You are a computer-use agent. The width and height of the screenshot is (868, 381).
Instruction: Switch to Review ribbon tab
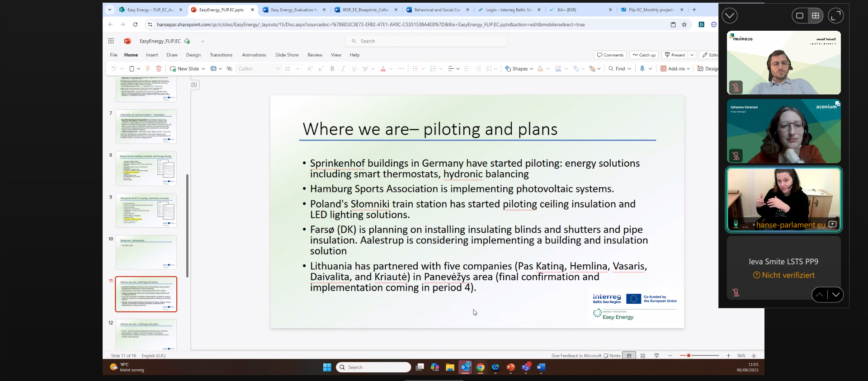click(x=315, y=55)
